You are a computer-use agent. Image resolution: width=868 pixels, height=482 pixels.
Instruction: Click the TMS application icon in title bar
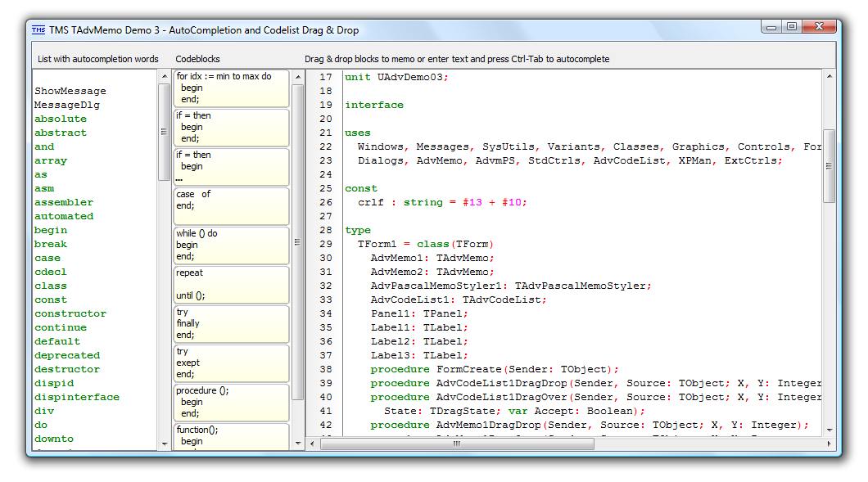tap(38, 30)
